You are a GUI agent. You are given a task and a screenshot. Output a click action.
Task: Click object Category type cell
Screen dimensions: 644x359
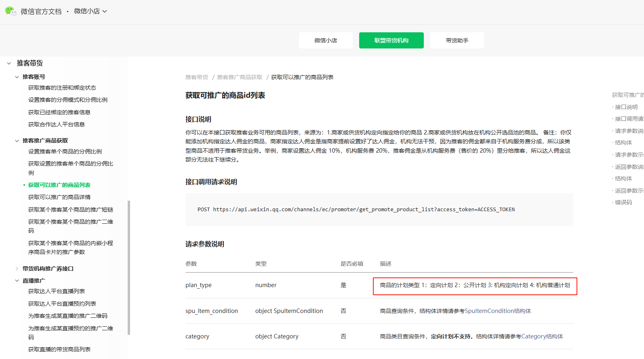277,336
